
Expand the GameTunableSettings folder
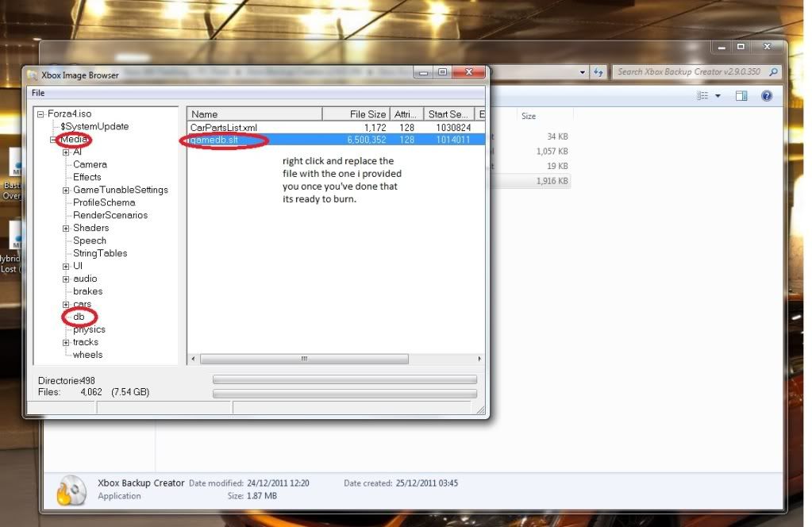(66, 190)
